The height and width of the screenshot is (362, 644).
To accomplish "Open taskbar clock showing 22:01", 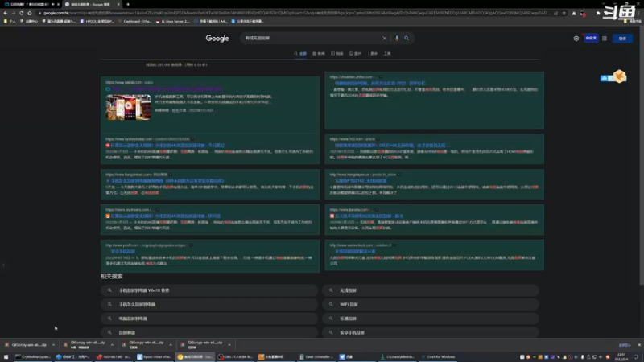I will 621,357.
